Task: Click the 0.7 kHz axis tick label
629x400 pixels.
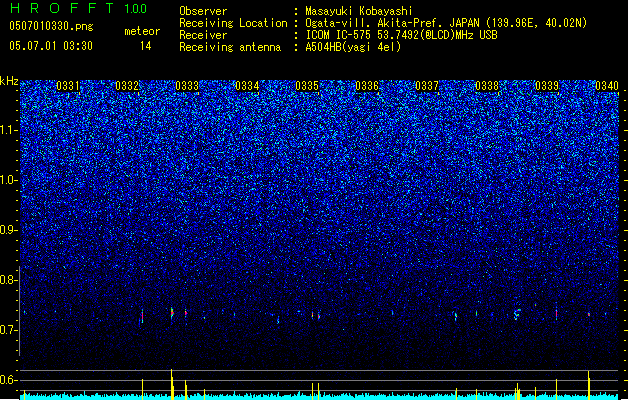Action: [9, 330]
